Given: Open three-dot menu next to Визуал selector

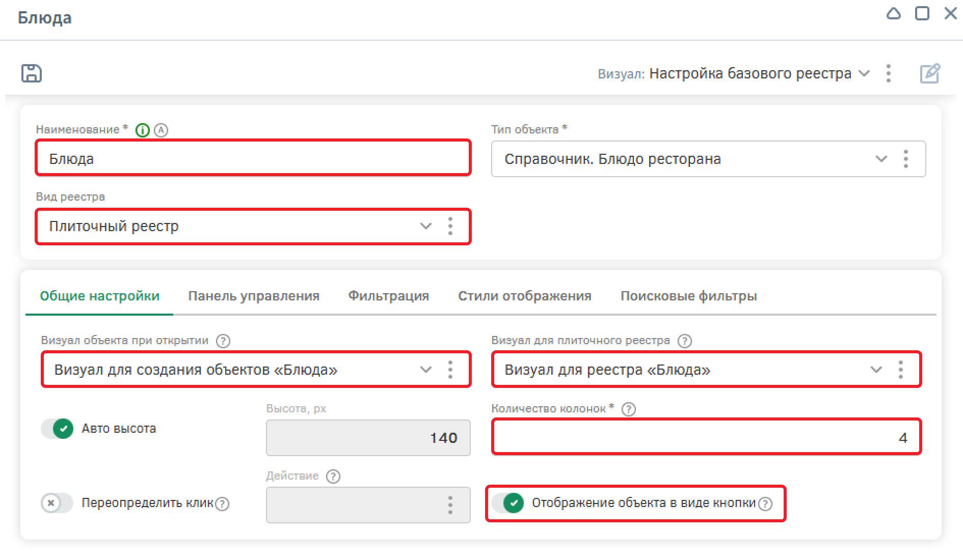Looking at the screenshot, I should click(889, 73).
